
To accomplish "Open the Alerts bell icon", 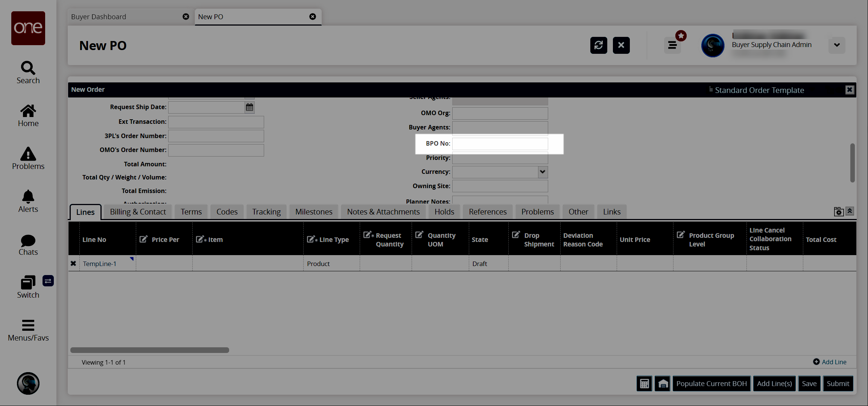I will coord(28,197).
